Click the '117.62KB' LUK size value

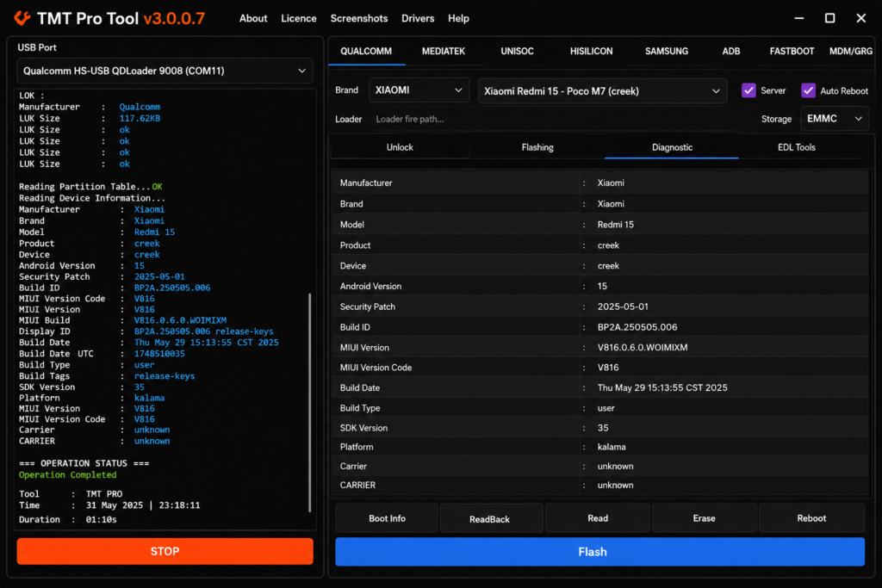tap(140, 118)
